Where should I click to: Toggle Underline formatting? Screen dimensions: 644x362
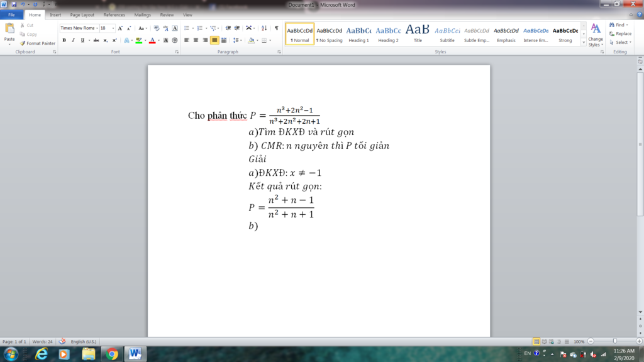pos(82,40)
